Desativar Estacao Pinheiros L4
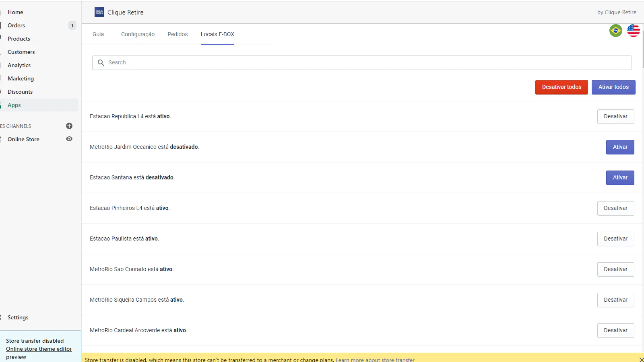 click(615, 208)
